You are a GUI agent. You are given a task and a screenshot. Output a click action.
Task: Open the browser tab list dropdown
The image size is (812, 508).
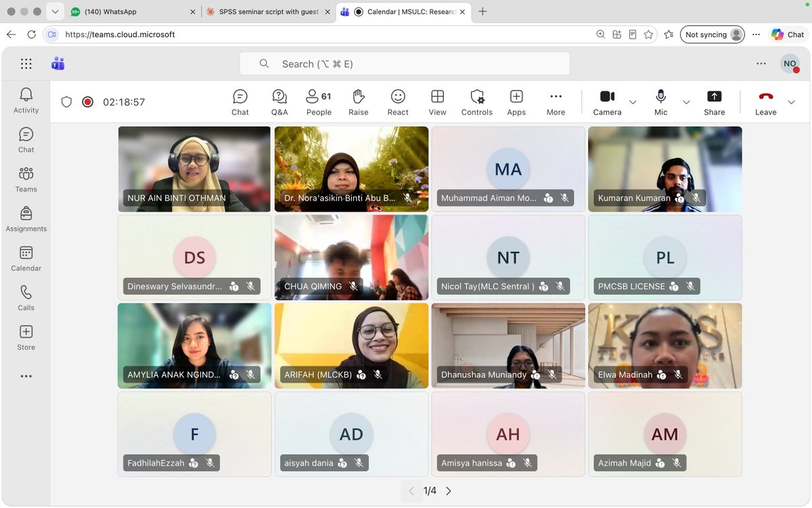[55, 12]
